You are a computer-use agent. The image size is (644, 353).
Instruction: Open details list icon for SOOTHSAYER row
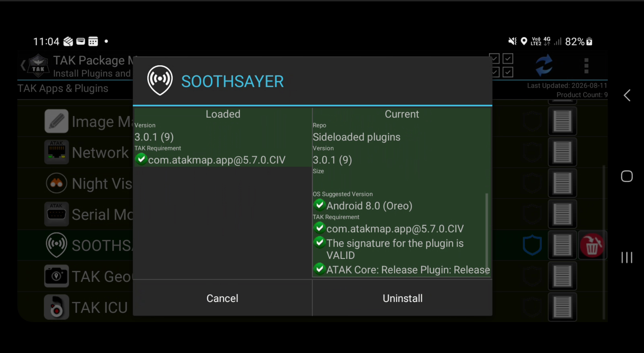pos(562,245)
